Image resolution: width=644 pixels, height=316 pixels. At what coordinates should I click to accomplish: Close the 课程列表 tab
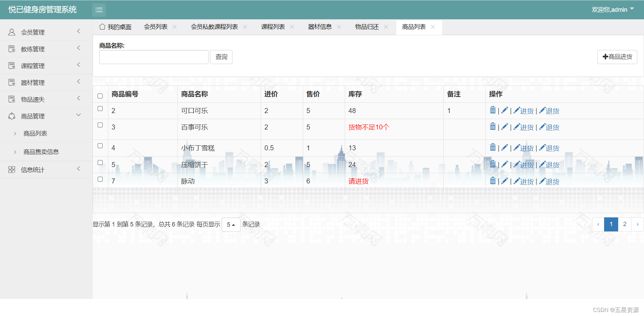click(292, 27)
